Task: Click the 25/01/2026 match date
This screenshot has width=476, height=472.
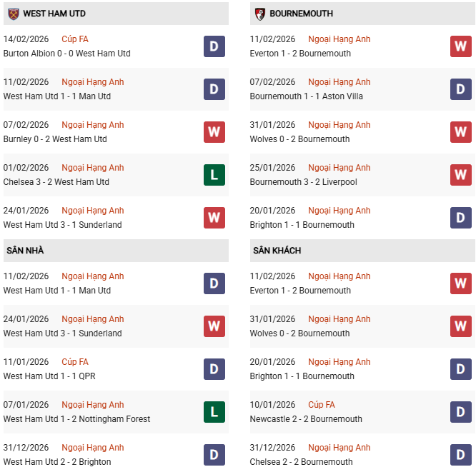Action: (x=272, y=168)
